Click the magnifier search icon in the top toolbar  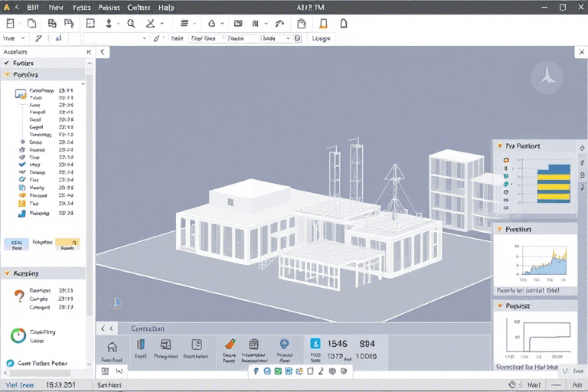tap(131, 24)
